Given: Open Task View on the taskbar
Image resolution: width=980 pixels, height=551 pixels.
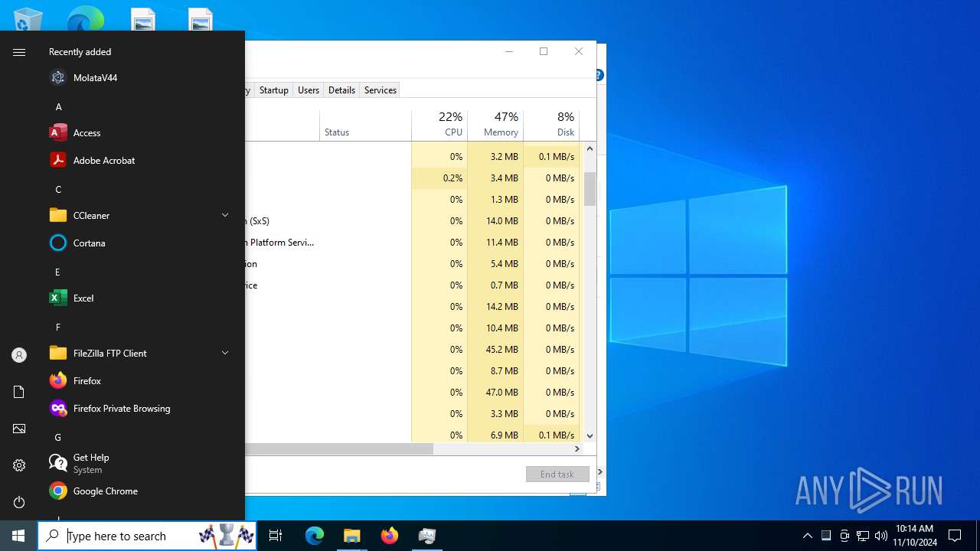Looking at the screenshot, I should click(276, 536).
